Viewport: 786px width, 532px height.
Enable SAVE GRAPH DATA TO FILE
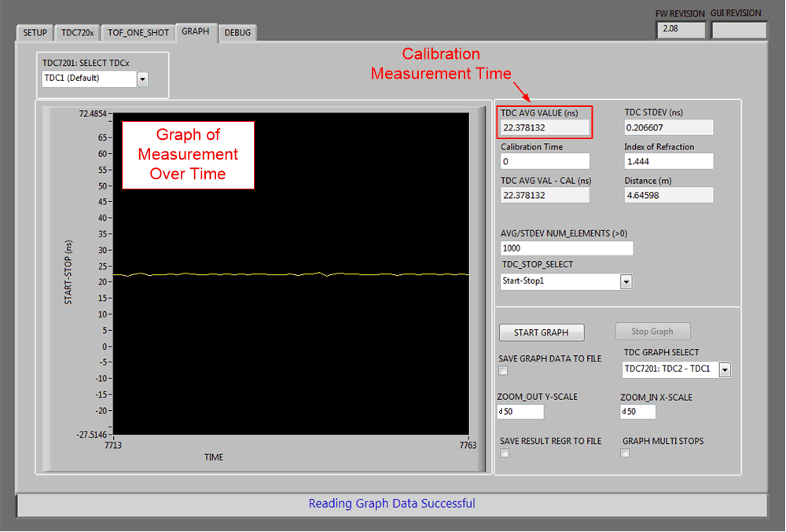pos(504,369)
